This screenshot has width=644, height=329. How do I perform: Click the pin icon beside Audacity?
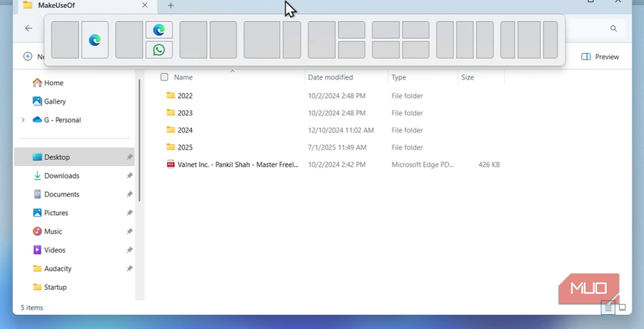130,268
